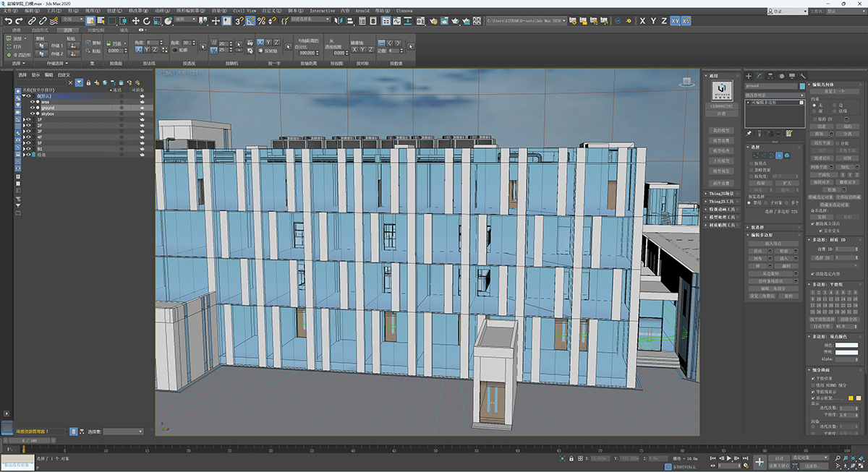Click the 快速切片 button
Viewport: 868px width, 472px height.
click(822, 158)
